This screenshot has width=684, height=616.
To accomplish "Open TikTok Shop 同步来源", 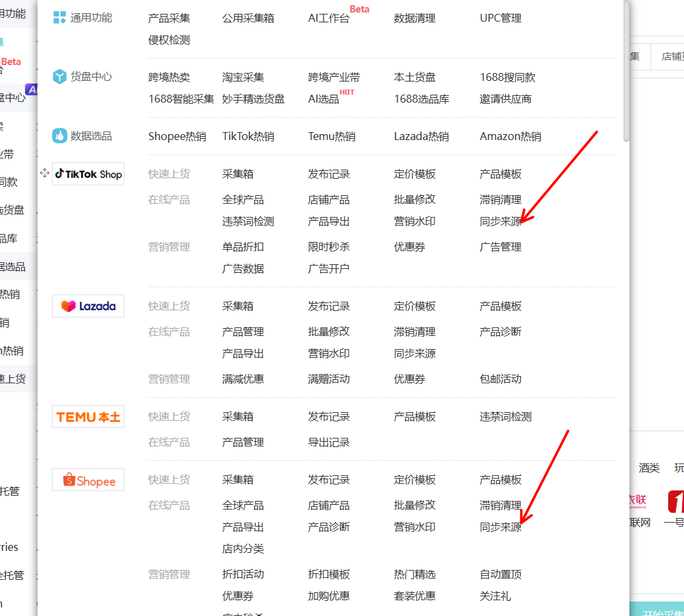I will (x=501, y=222).
